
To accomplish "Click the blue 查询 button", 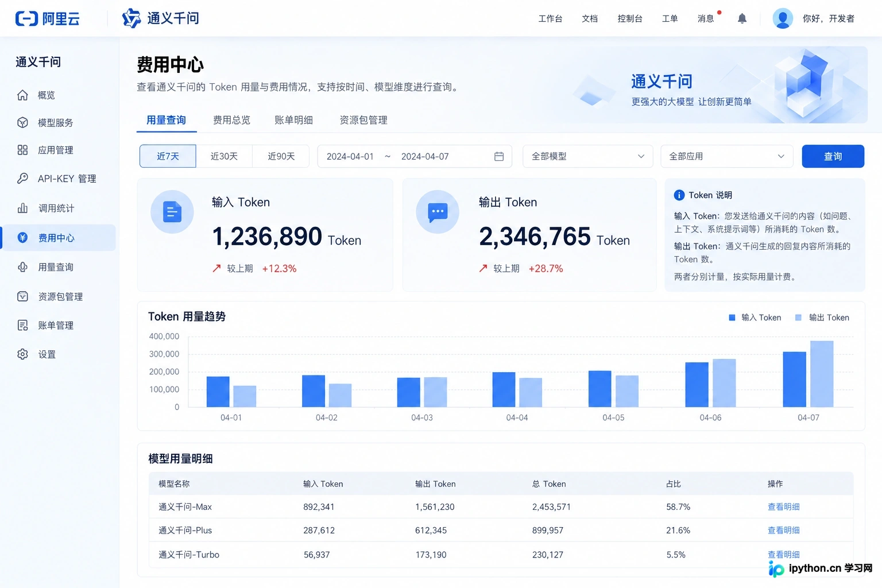I will click(833, 156).
